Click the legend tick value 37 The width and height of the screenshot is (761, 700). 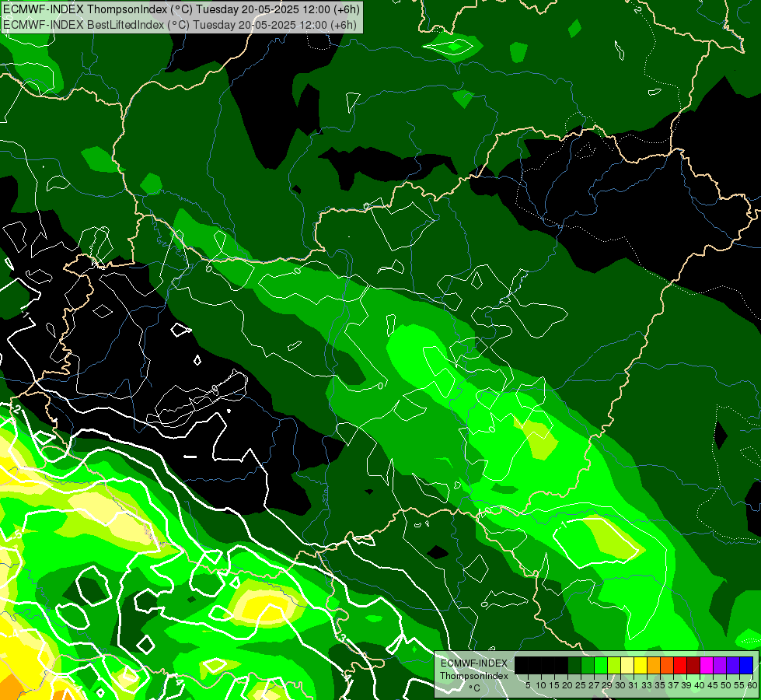click(x=673, y=685)
